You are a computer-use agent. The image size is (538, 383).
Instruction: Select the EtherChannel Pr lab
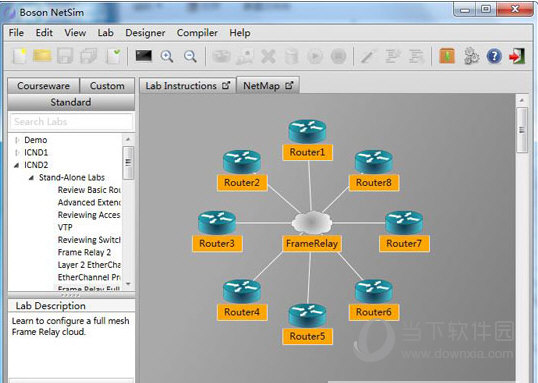point(89,277)
